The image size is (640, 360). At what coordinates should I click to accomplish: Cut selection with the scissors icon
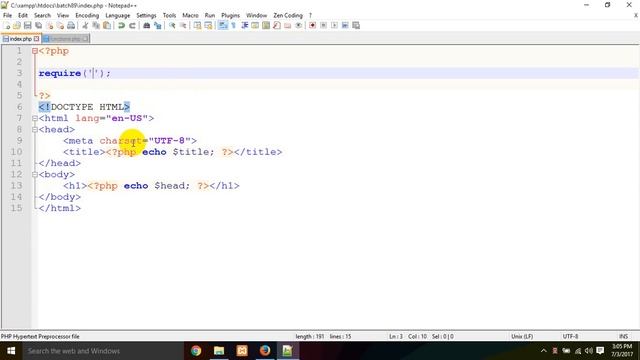coord(85,25)
